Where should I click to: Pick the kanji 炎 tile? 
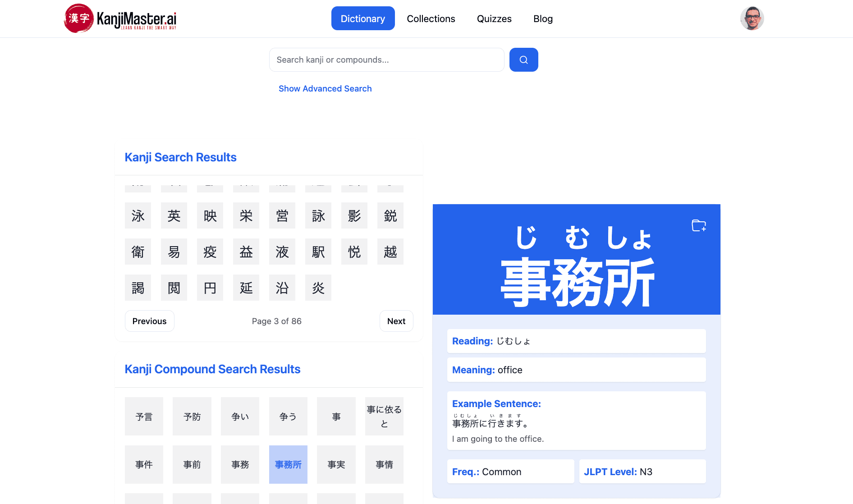click(318, 288)
